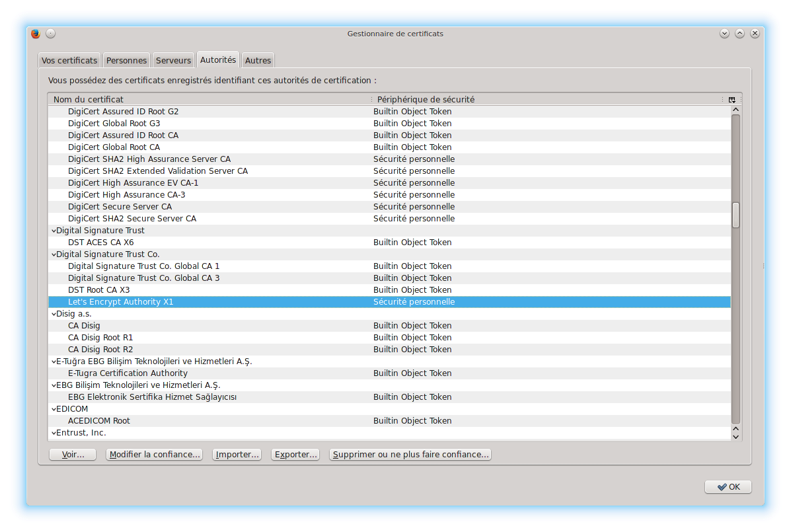Screen dimensions: 791x532
Task: Collapse the Disig a.s. group
Action: (x=54, y=314)
